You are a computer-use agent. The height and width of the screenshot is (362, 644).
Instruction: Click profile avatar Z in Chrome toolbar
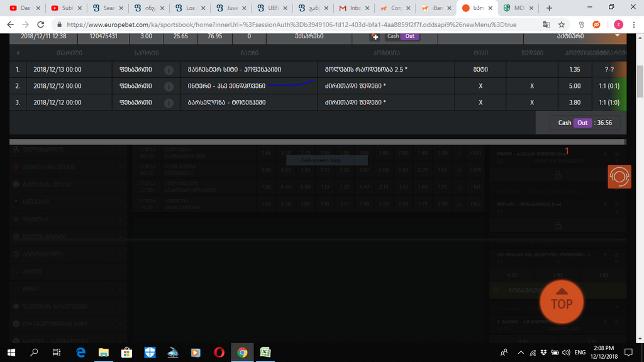[x=618, y=25]
